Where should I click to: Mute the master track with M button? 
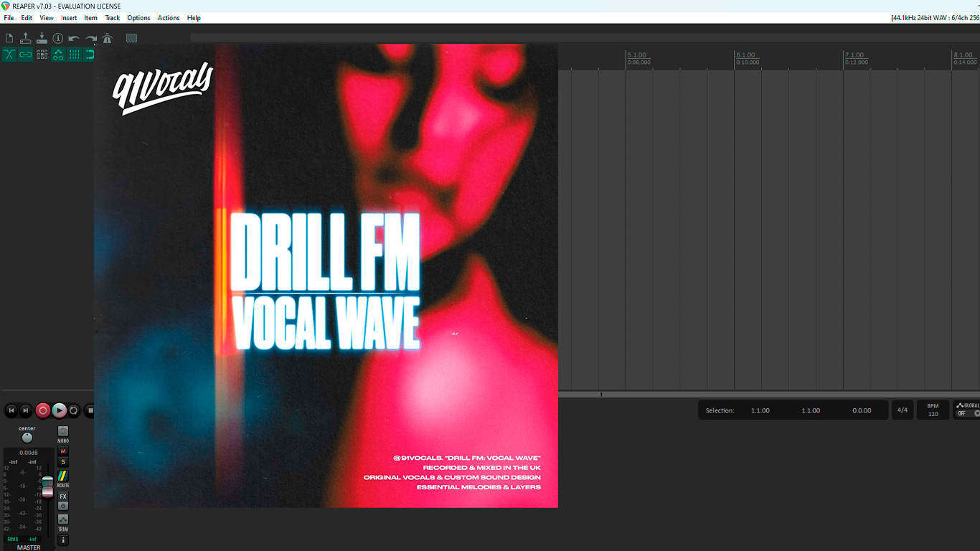pos(63,451)
